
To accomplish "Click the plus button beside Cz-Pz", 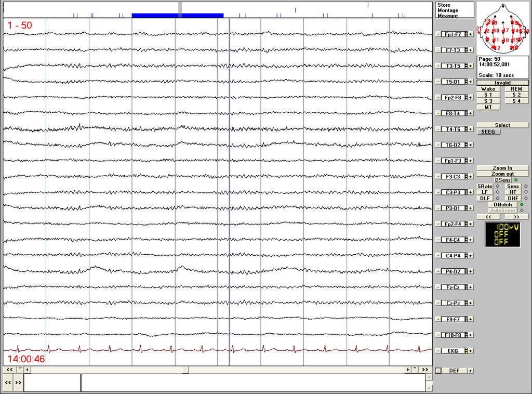I will point(471,303).
